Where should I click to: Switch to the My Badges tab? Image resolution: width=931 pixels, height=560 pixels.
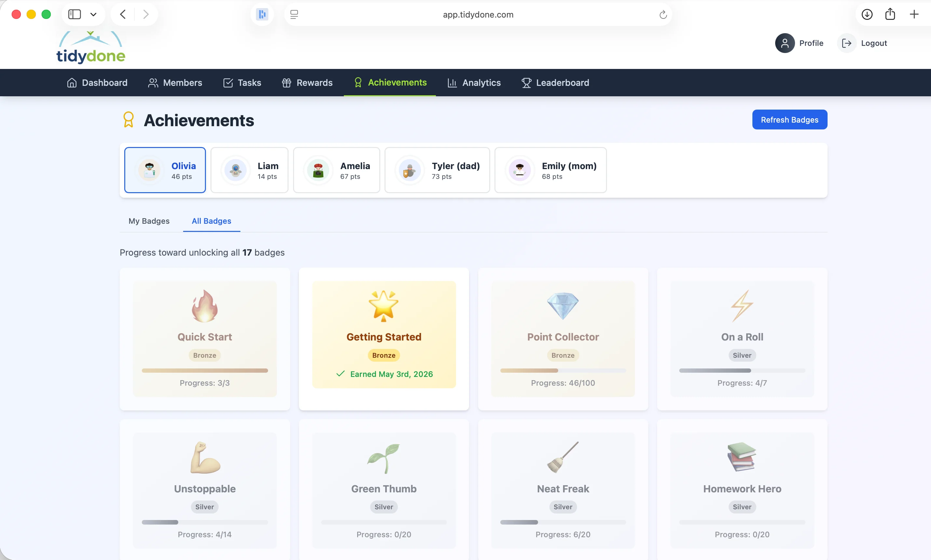click(x=149, y=221)
